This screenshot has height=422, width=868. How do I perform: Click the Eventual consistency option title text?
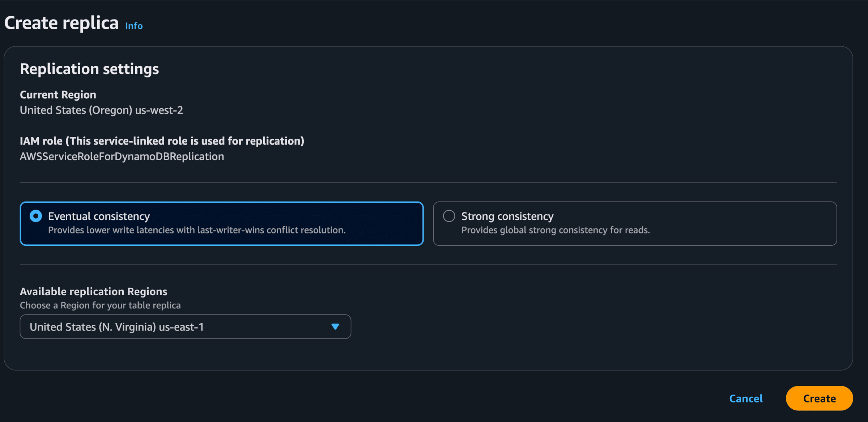coord(99,216)
